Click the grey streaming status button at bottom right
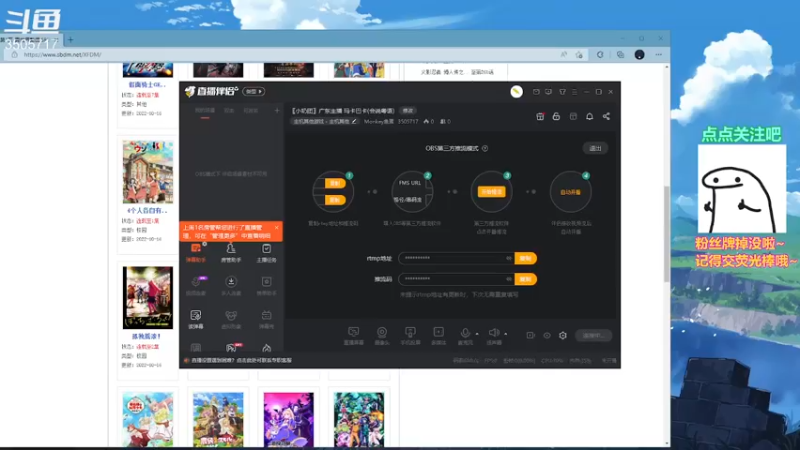The width and height of the screenshot is (800, 450). [593, 335]
